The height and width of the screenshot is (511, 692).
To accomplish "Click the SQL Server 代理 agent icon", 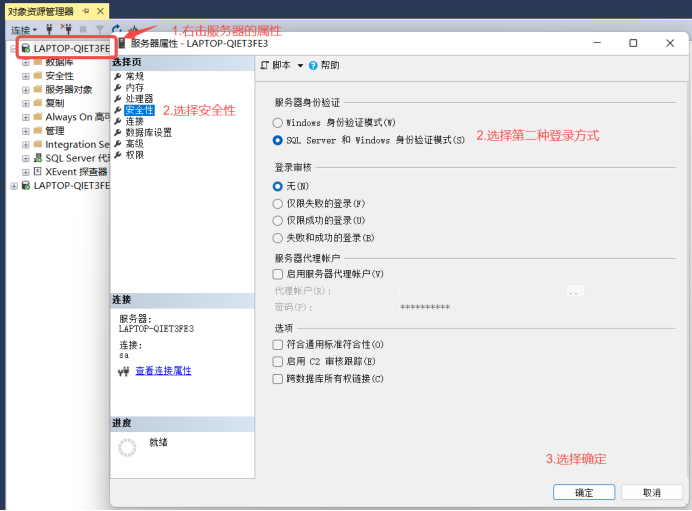I will coord(38,158).
